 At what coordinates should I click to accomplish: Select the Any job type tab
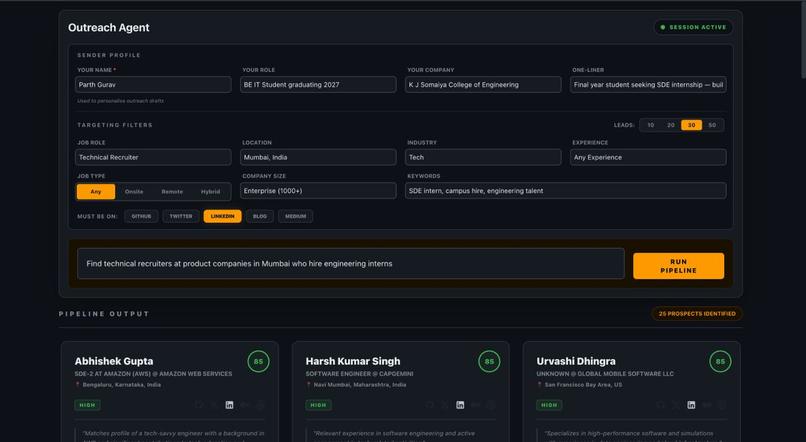(x=96, y=192)
